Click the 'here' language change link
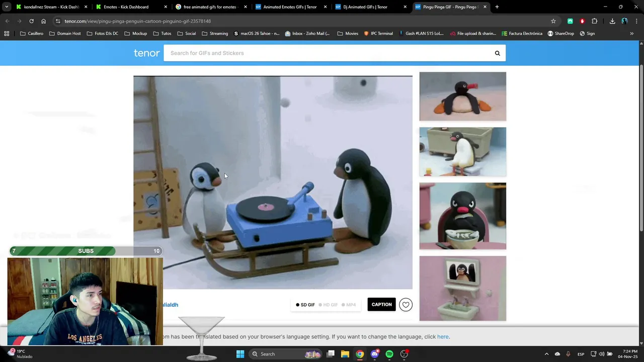This screenshot has height=362, width=644. (443, 337)
